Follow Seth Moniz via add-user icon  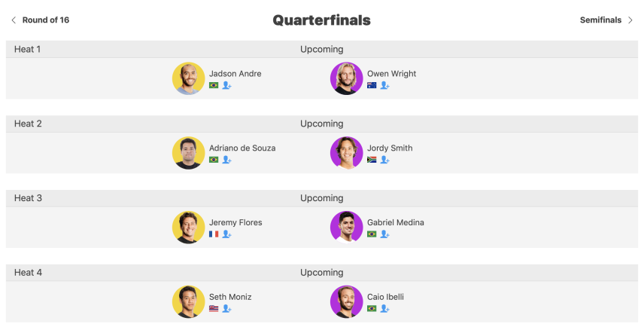pos(226,309)
